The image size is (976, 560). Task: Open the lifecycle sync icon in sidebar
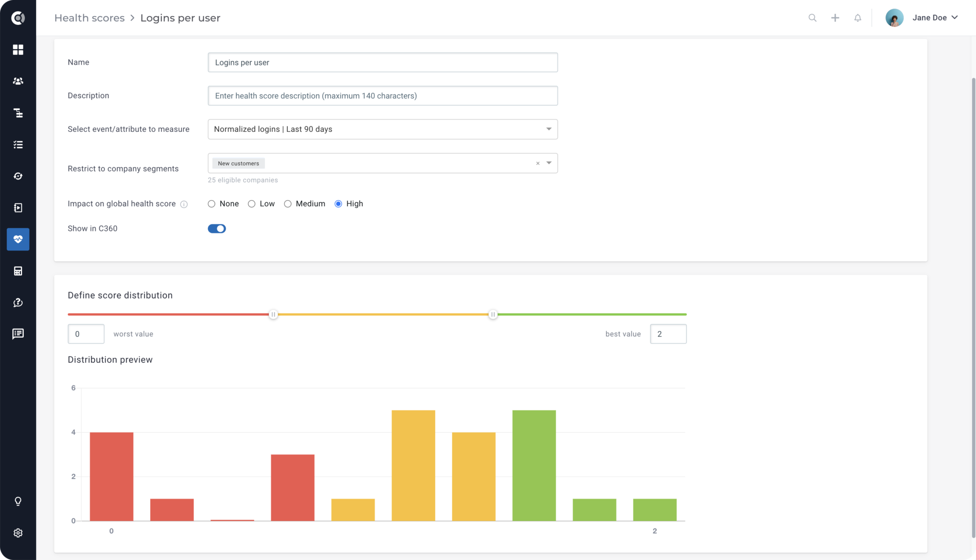pyautogui.click(x=18, y=176)
